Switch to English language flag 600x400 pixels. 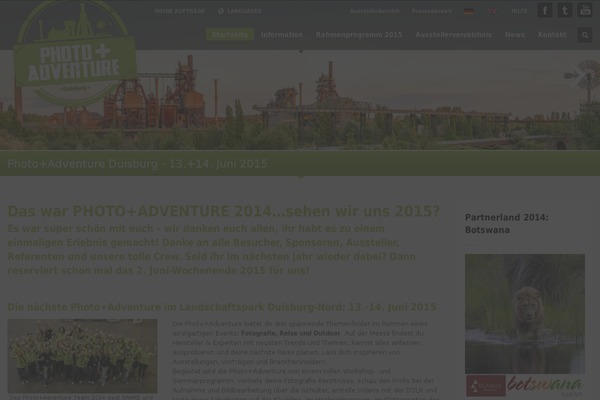coord(492,11)
